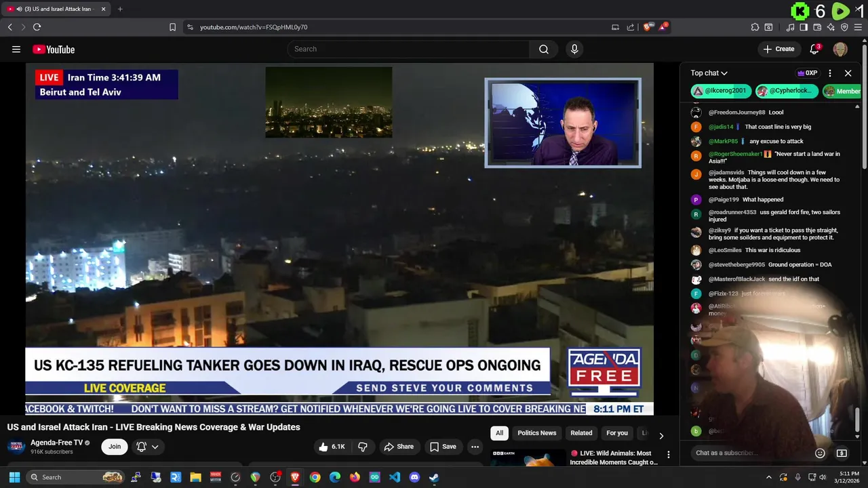Open Firefox from the taskbar
The width and height of the screenshot is (868, 488).
355,477
